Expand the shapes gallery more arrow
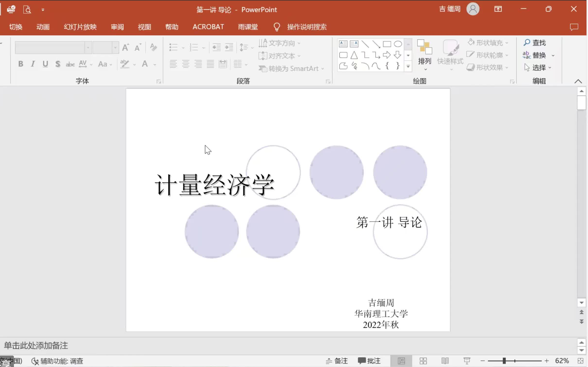588x367 pixels. click(408, 66)
